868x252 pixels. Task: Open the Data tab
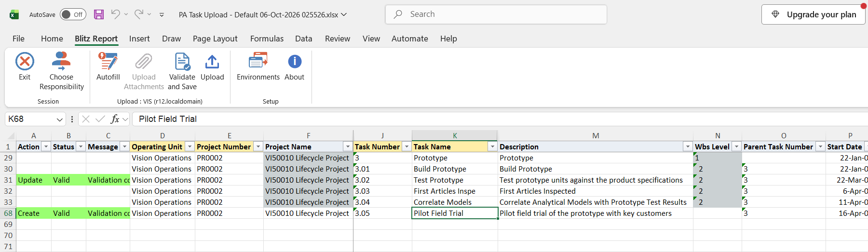tap(304, 39)
